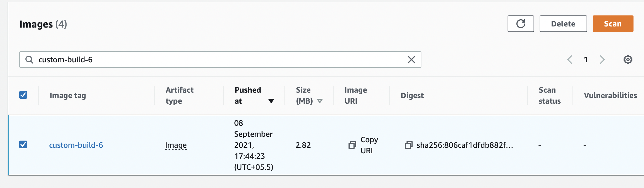Open the custom-build-6 image tag link

(x=76, y=145)
